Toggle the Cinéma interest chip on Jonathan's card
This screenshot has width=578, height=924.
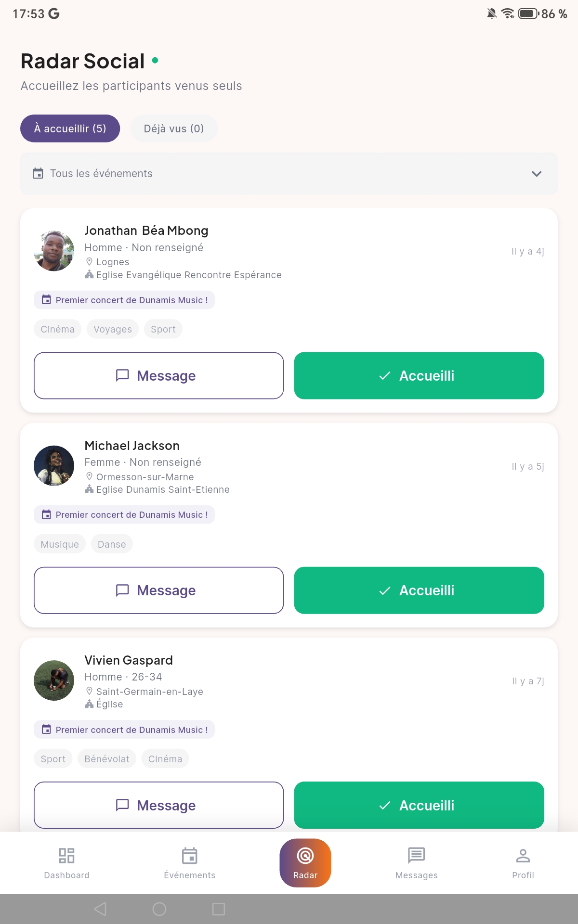[x=57, y=329]
